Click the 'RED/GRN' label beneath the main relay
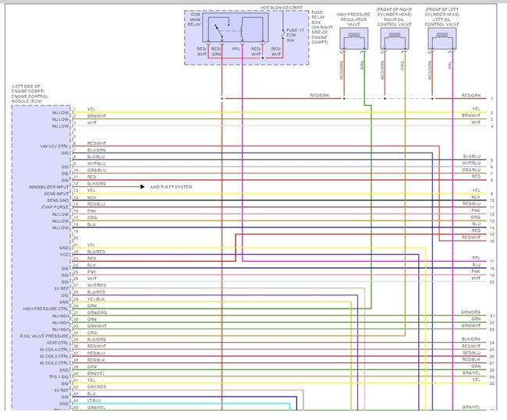Viewport: 507px width, 420px height. [216, 51]
